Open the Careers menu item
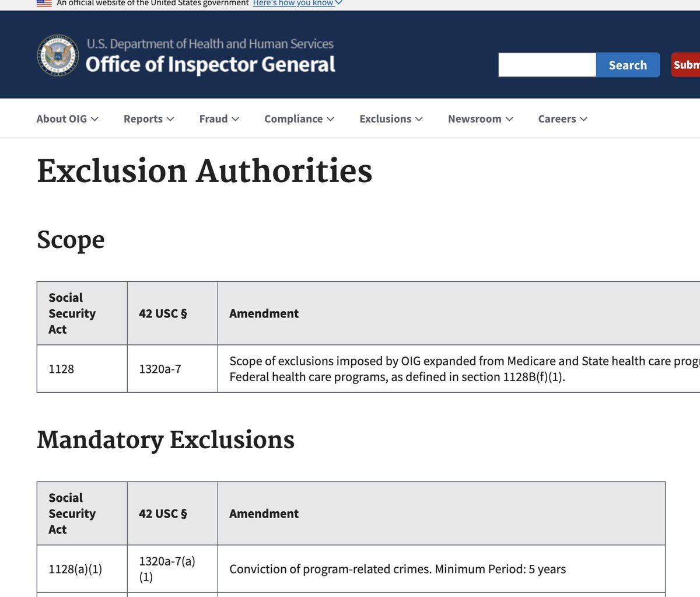 click(x=562, y=119)
